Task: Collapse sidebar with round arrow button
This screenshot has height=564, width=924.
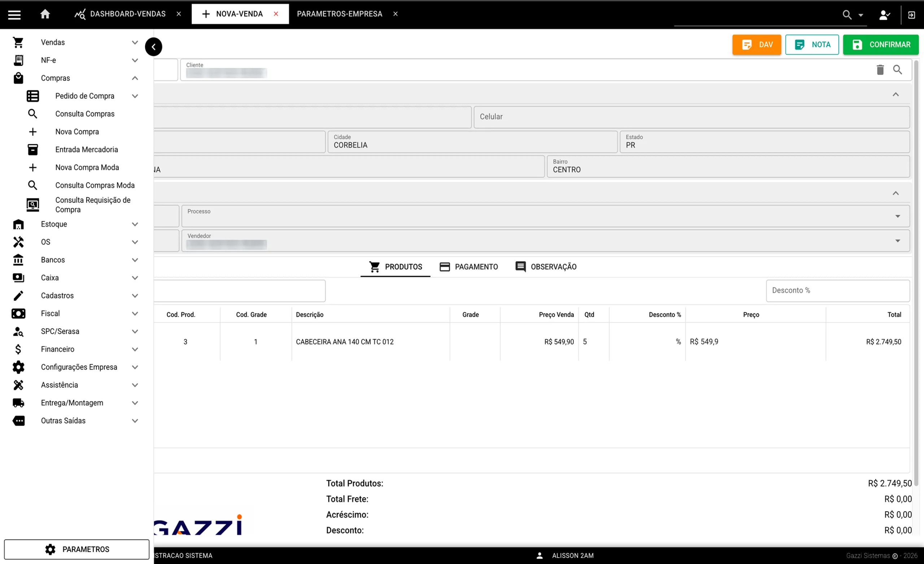Action: 153,47
